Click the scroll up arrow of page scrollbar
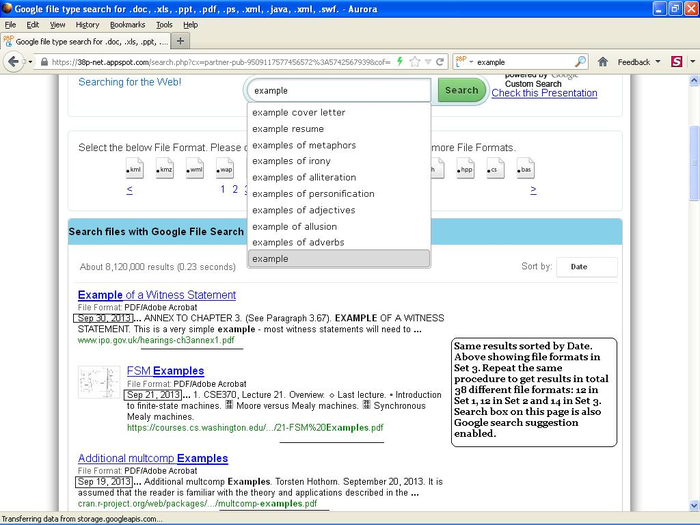 [x=694, y=81]
